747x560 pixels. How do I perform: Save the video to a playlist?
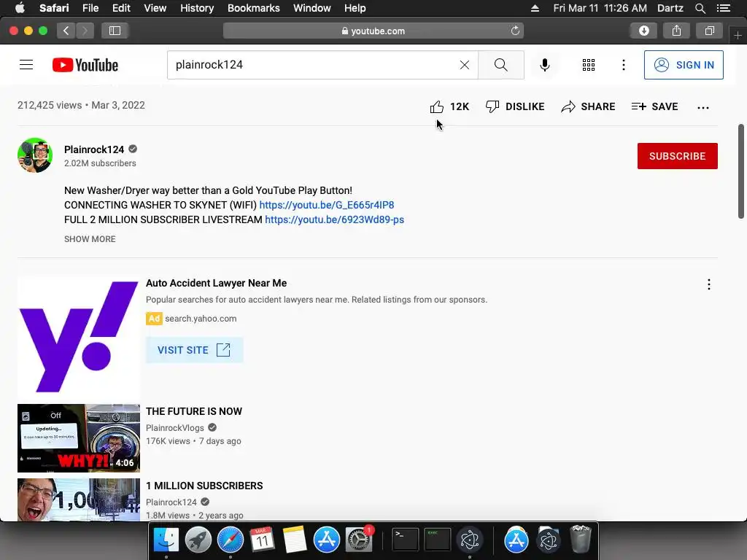tap(654, 106)
